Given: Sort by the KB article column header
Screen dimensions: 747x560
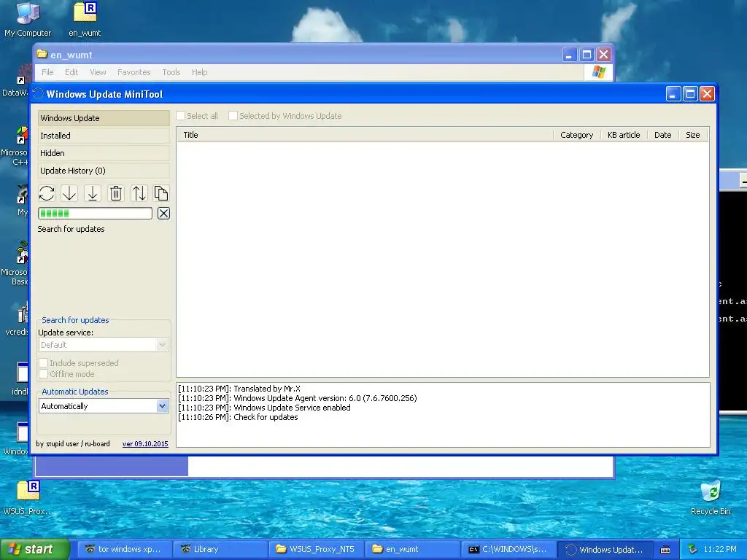Looking at the screenshot, I should (x=624, y=135).
